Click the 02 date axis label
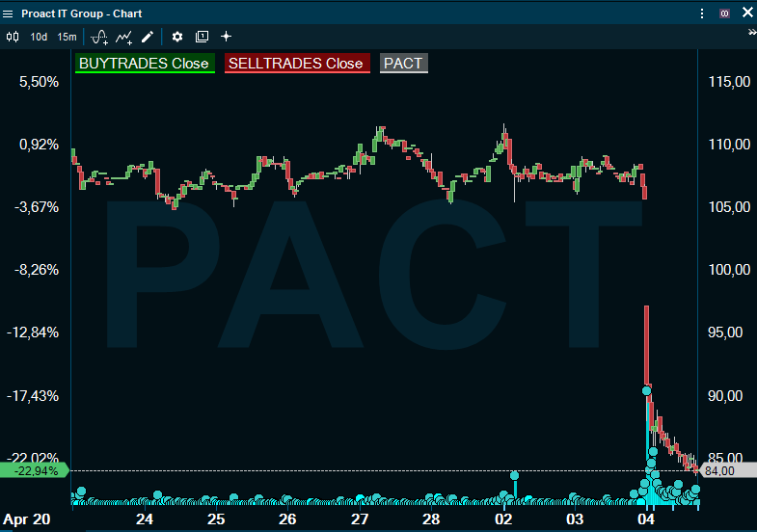Screen dimensions: 757x532 tap(503, 519)
